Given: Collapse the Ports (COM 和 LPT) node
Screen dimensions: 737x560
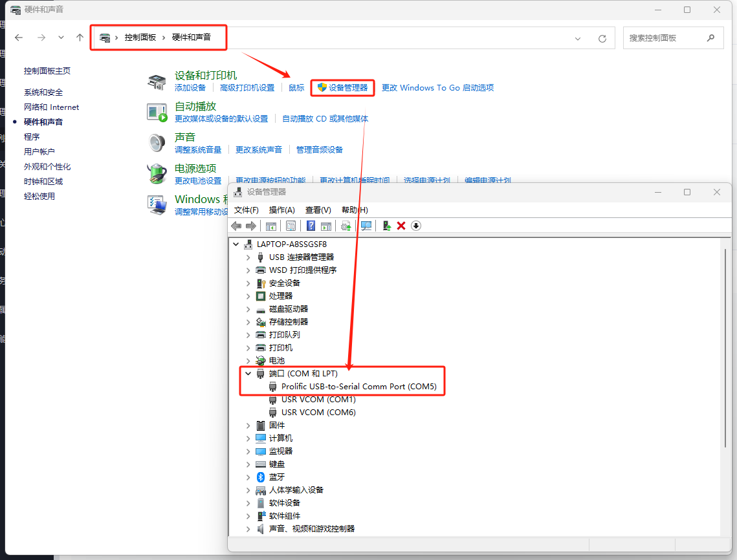Looking at the screenshot, I should (248, 374).
